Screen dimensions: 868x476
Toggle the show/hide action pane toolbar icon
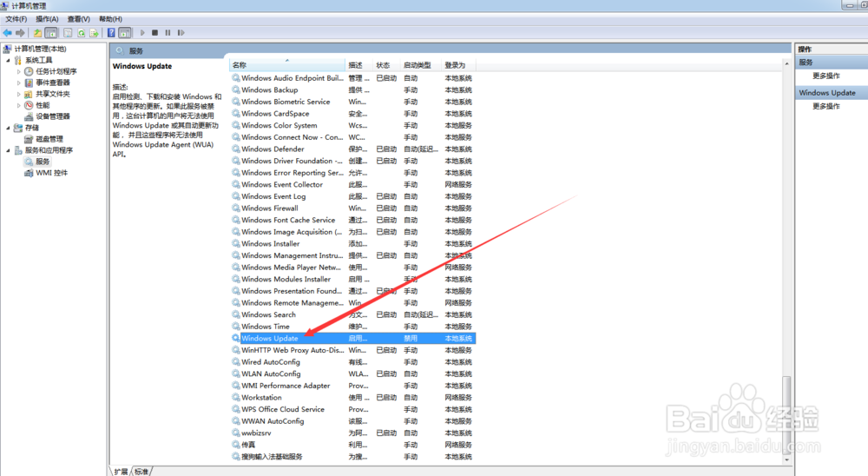click(125, 33)
